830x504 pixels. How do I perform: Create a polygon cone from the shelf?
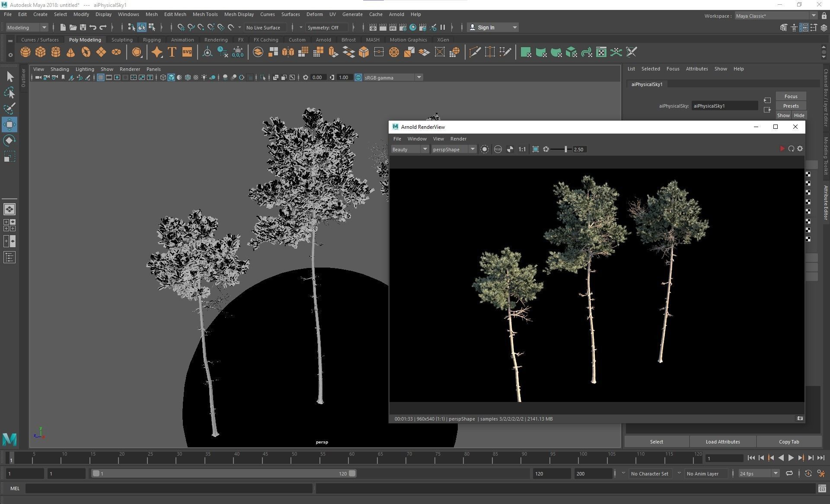point(71,52)
